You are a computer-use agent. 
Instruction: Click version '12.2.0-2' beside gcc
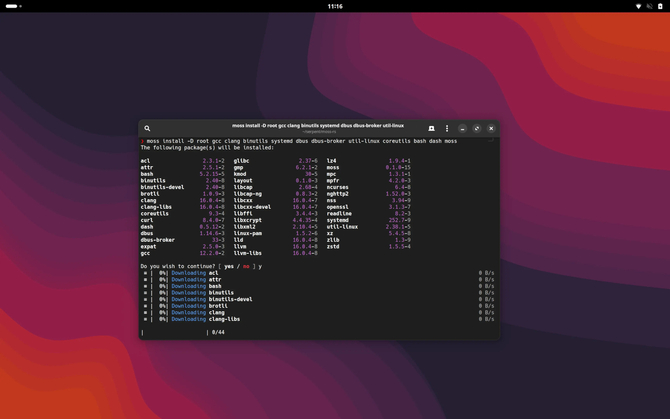(x=212, y=253)
